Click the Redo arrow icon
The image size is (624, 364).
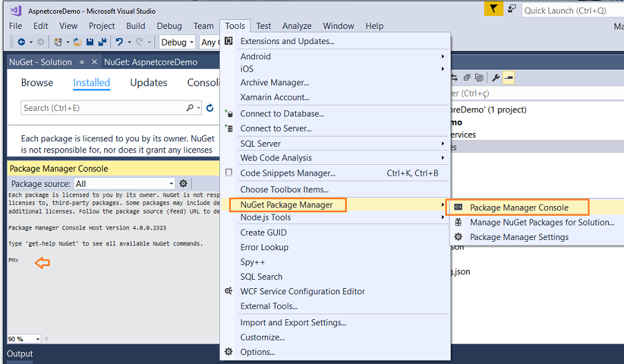click(139, 42)
